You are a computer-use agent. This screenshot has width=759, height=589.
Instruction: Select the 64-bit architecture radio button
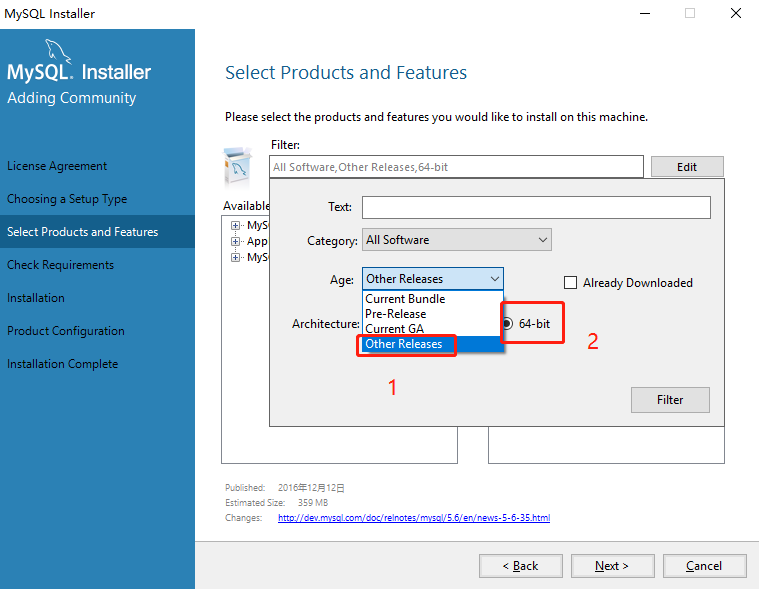click(507, 323)
